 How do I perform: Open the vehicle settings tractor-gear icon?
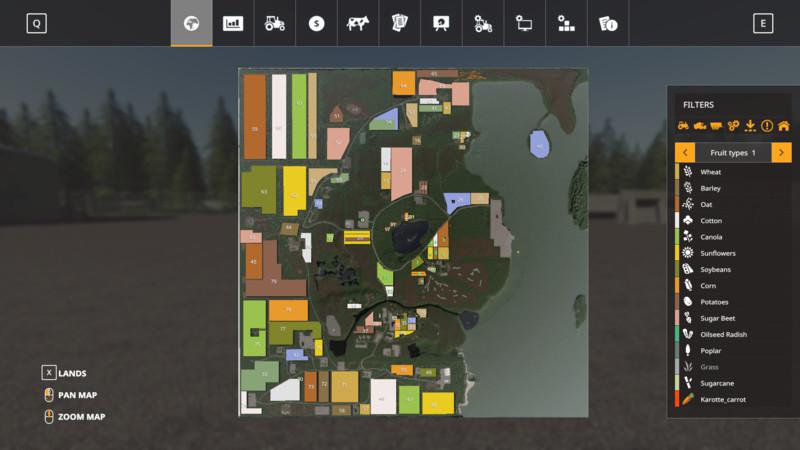click(483, 23)
